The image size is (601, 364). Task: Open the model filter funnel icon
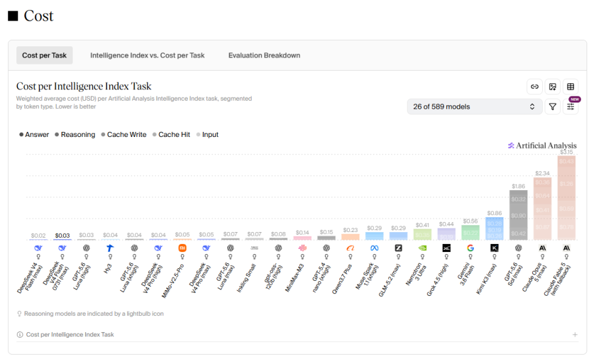(x=552, y=107)
